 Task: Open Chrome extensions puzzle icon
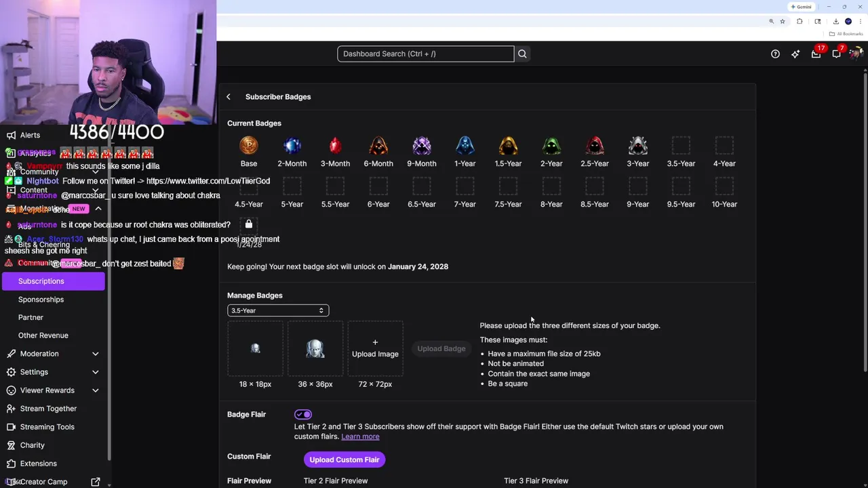(x=800, y=22)
